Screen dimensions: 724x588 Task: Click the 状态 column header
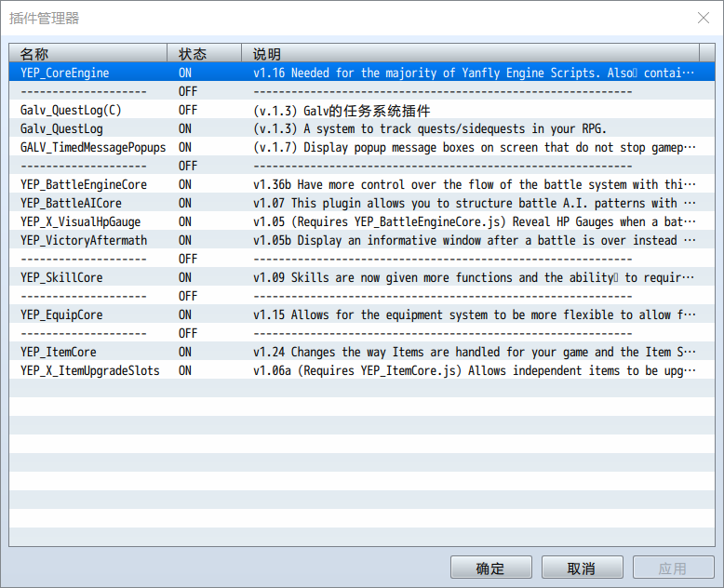click(x=204, y=54)
